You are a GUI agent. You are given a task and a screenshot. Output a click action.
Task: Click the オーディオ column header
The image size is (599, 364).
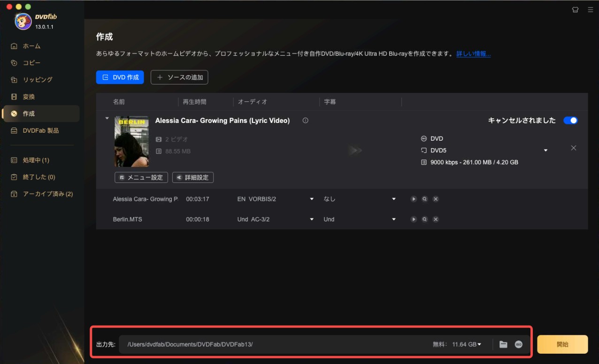pos(253,102)
